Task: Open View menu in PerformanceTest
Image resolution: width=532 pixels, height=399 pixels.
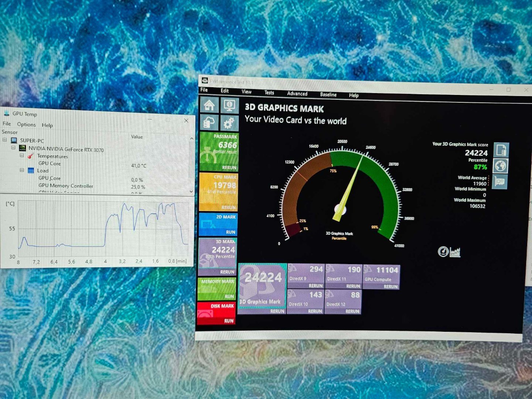Action: tap(246, 92)
